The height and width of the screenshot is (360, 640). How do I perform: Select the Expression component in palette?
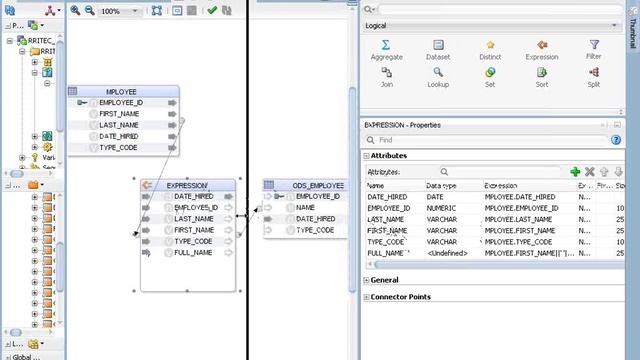click(x=542, y=50)
